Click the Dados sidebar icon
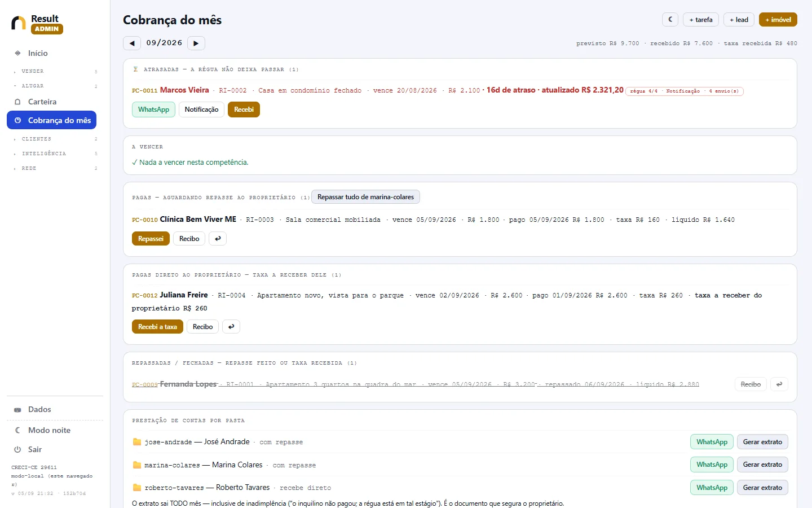 (17, 410)
